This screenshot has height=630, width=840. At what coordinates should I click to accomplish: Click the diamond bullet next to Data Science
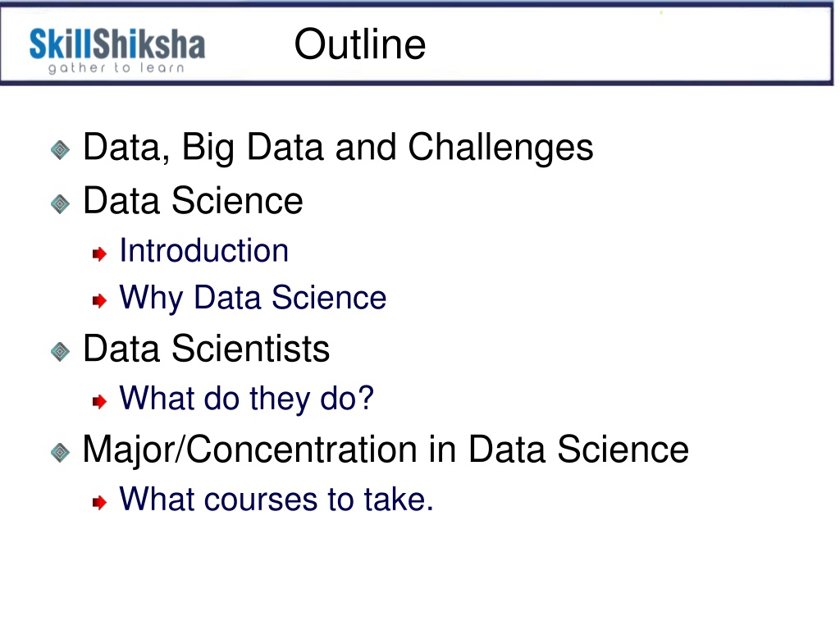click(x=60, y=203)
